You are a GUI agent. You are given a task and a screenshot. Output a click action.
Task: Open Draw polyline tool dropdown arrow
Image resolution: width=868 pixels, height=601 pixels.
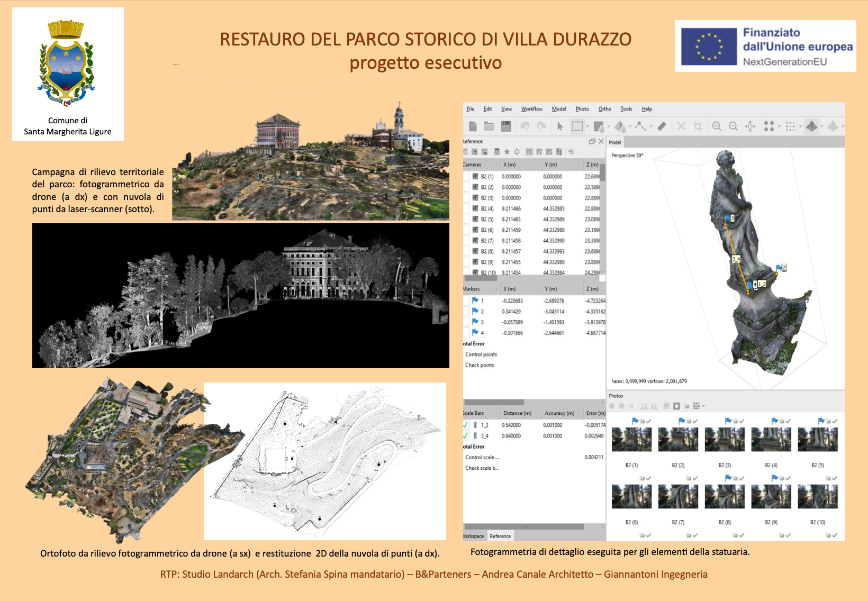pos(651,126)
